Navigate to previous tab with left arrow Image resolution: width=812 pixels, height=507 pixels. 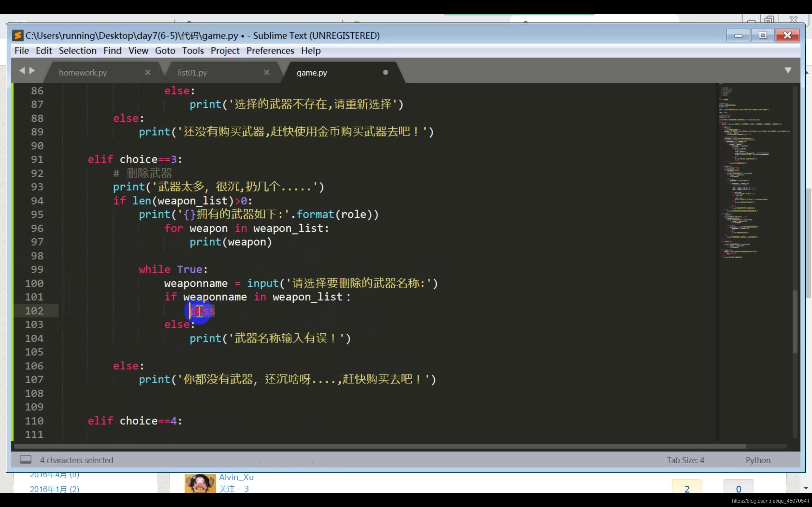[22, 70]
